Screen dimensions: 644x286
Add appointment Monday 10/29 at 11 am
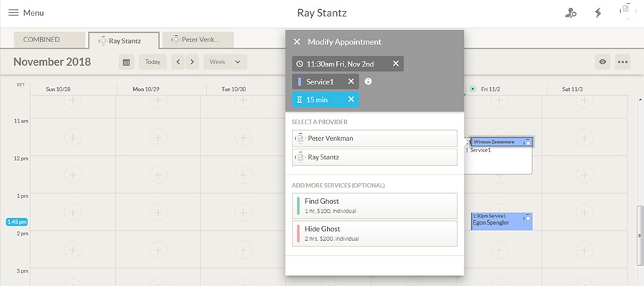click(158, 137)
